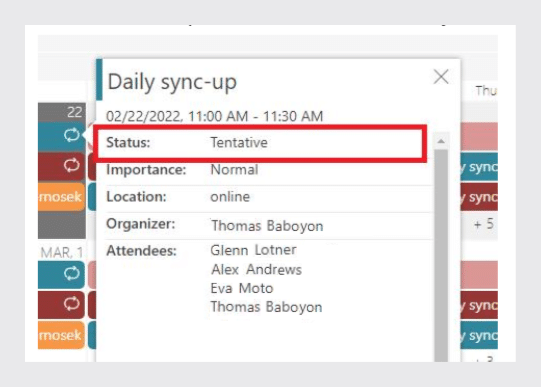541x387 pixels.
Task: Open lower red sync event in Thursday column
Action: [479, 305]
